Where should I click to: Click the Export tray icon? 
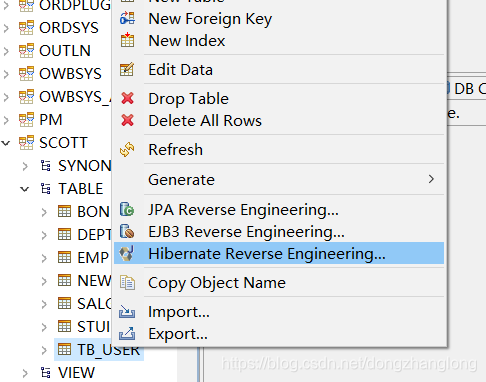click(x=127, y=334)
